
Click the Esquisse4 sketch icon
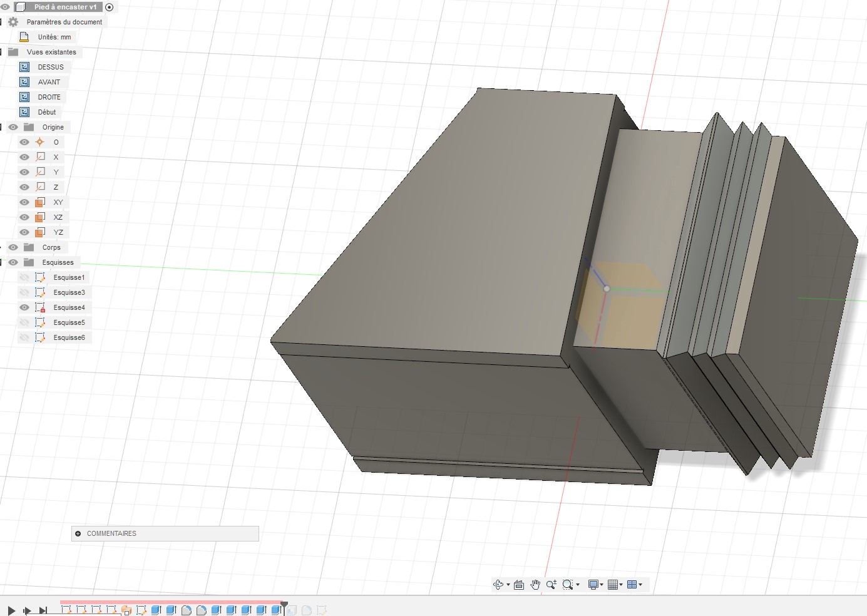pos(40,307)
